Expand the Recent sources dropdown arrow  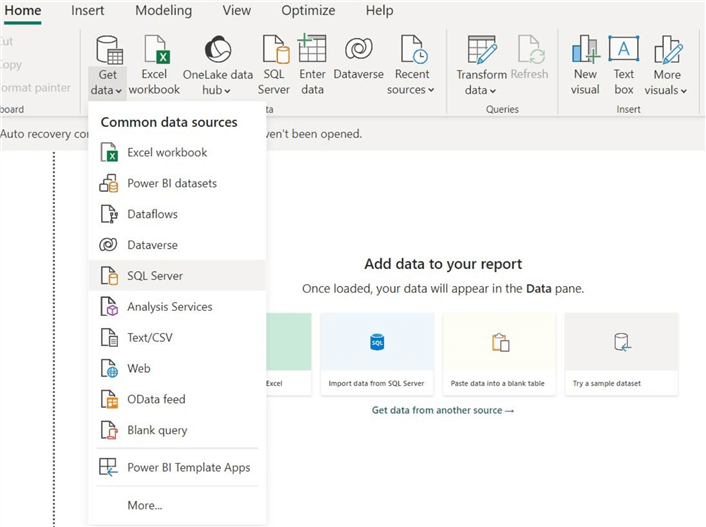(x=431, y=90)
